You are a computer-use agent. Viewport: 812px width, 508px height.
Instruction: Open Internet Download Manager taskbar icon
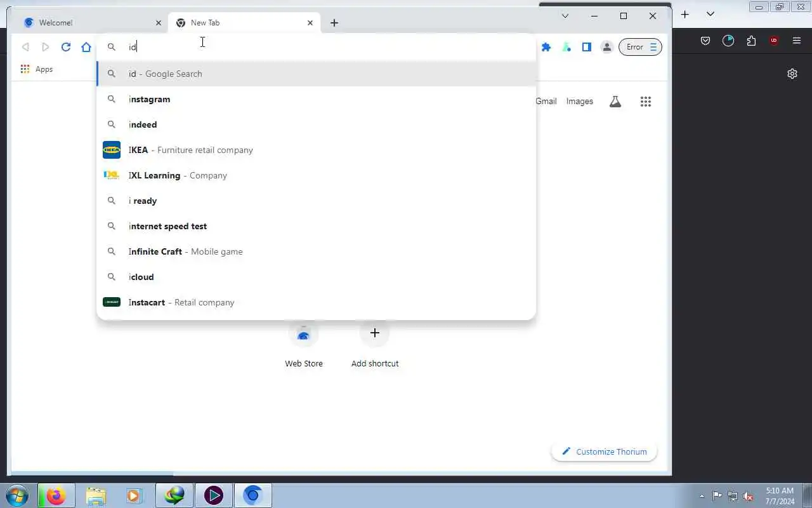coord(174,495)
